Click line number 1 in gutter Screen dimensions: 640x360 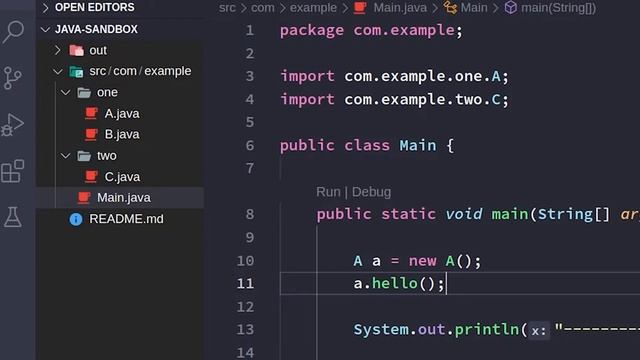(x=250, y=31)
